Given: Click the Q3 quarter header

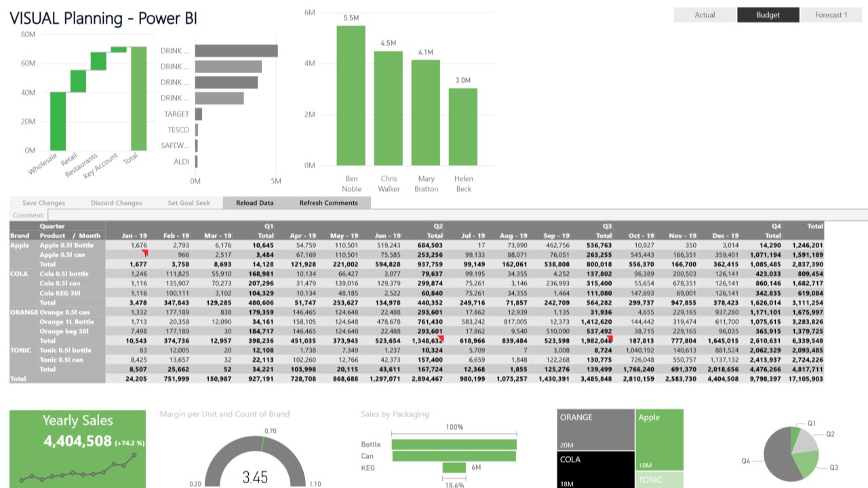Looking at the screenshot, I should pyautogui.click(x=607, y=226).
